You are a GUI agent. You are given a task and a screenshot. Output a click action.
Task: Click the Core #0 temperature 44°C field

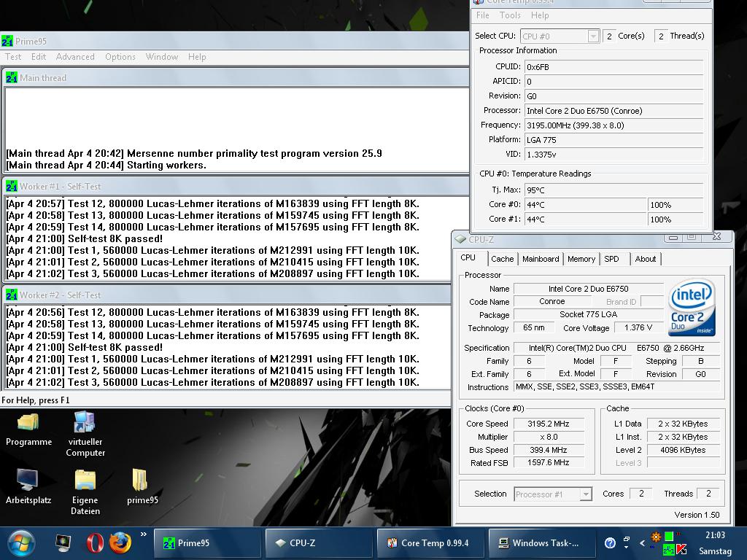[586, 205]
